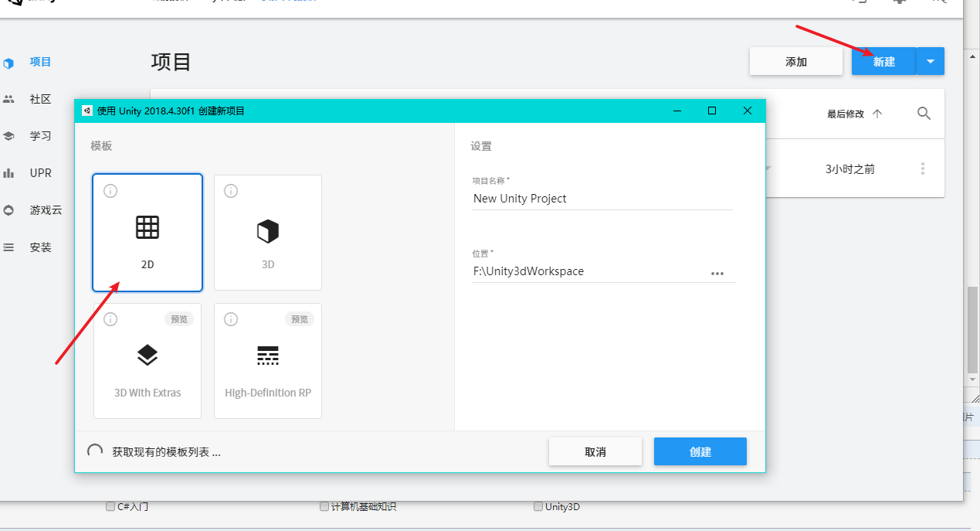Click the 项目 page heading
Image resolution: width=980 pixels, height=531 pixels.
click(x=171, y=62)
